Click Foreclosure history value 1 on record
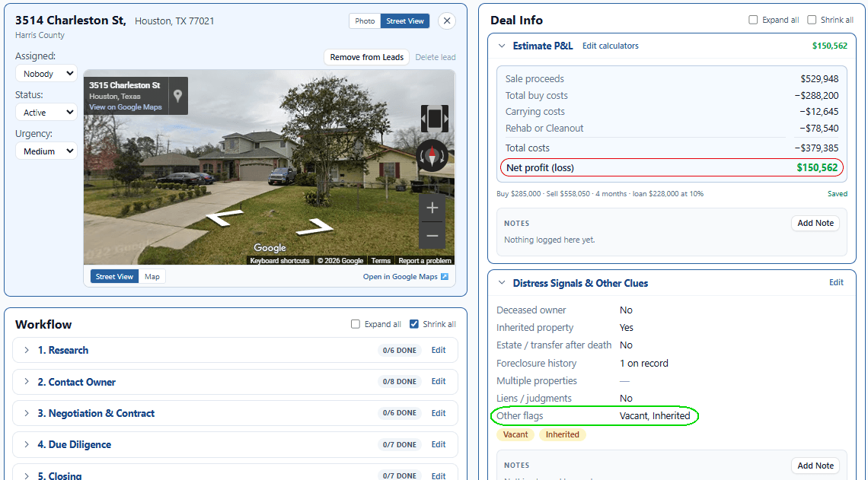This screenshot has height=480, width=868. tap(644, 364)
